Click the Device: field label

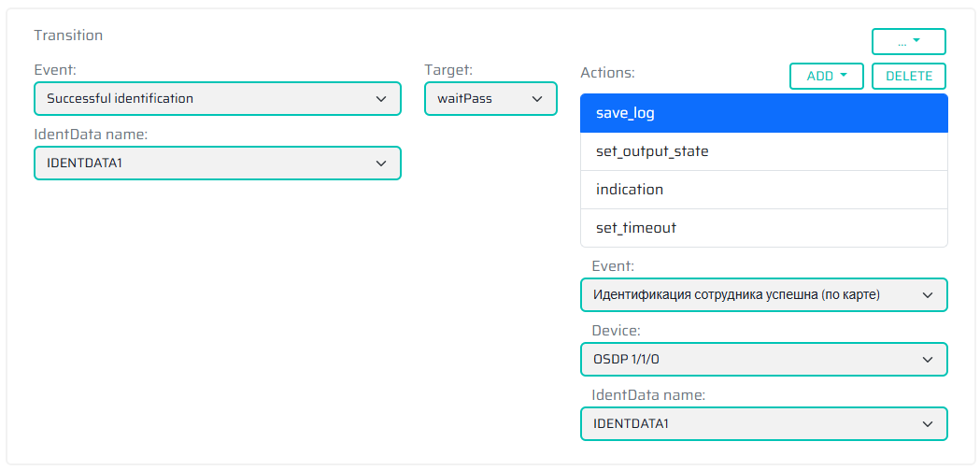616,331
